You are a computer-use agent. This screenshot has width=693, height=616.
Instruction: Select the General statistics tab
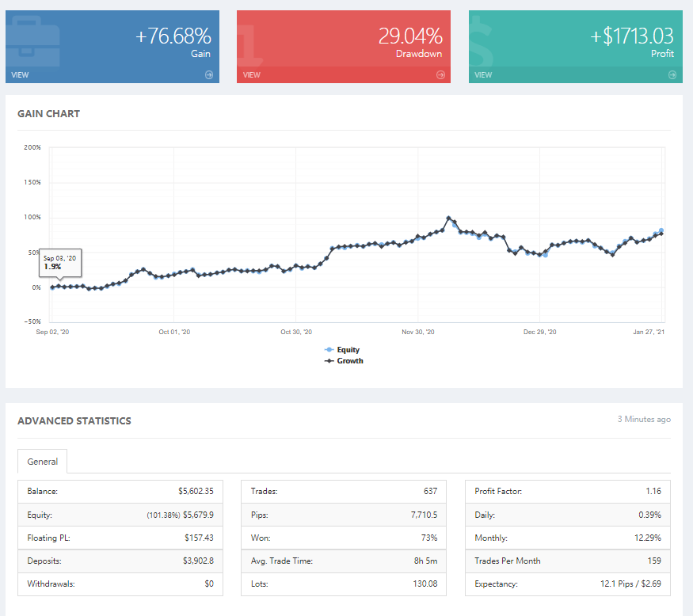[x=43, y=462]
